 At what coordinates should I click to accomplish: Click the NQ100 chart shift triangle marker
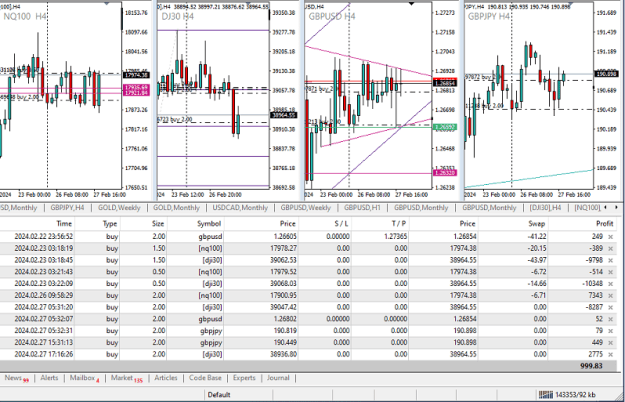[x=106, y=4]
